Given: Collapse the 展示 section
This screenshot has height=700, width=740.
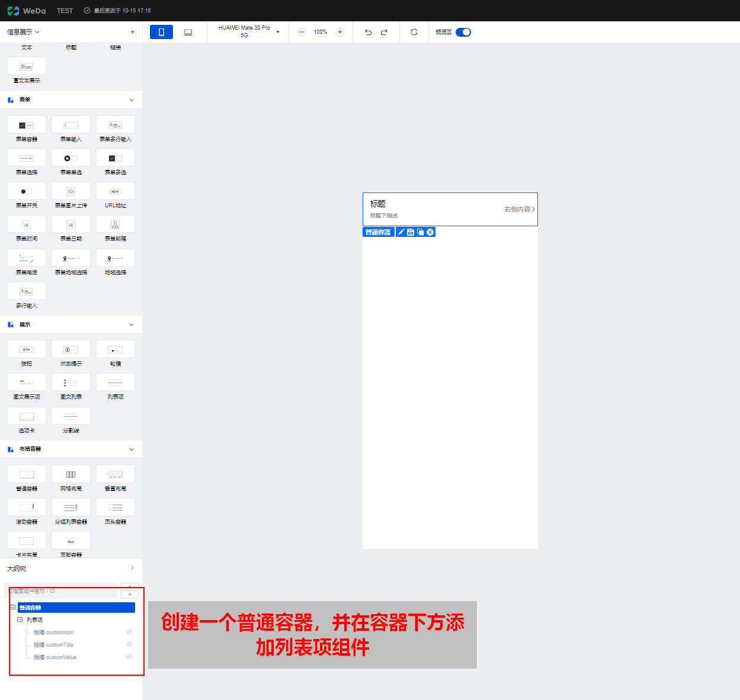Looking at the screenshot, I should (x=132, y=325).
